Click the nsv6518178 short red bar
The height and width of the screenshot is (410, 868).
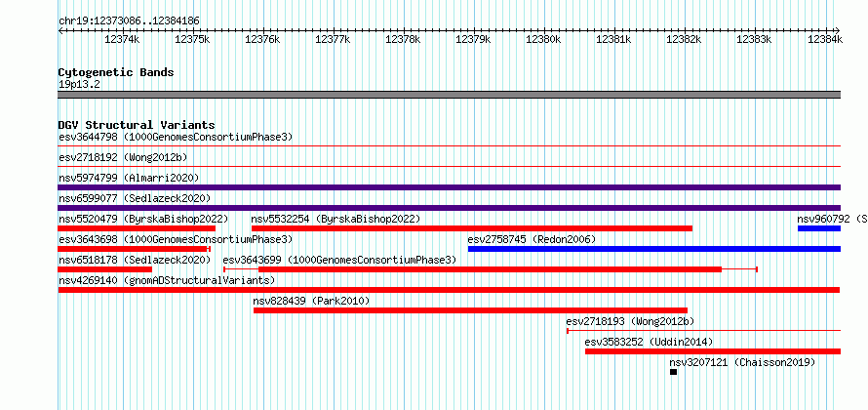tap(104, 269)
